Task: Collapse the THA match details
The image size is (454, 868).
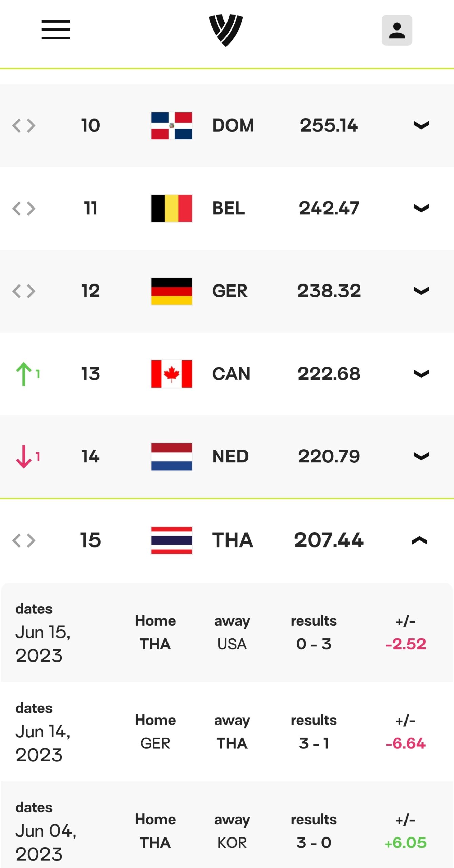Action: pos(419,540)
